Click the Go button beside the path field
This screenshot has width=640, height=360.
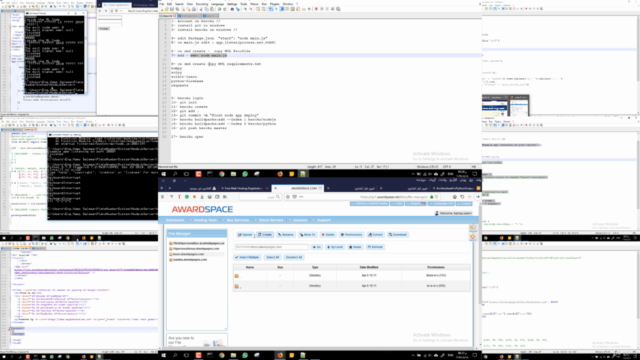coord(317,247)
